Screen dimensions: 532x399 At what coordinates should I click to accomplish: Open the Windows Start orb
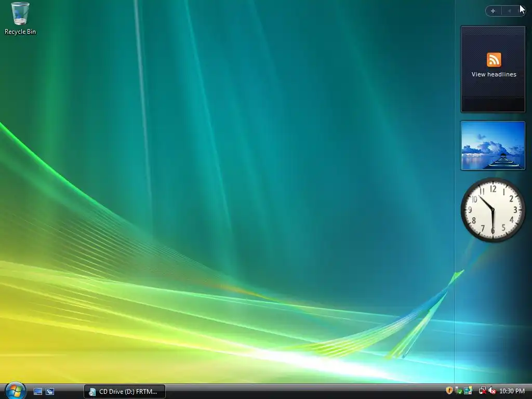coord(15,391)
